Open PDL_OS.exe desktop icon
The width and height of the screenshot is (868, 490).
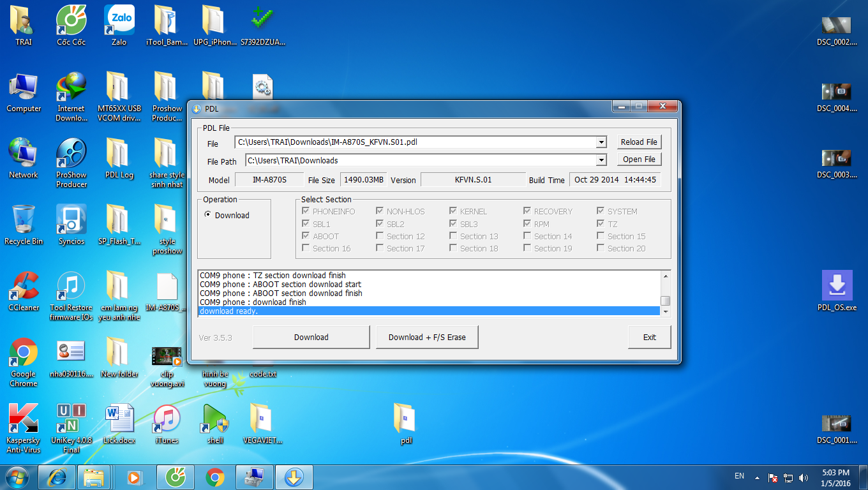tap(837, 291)
